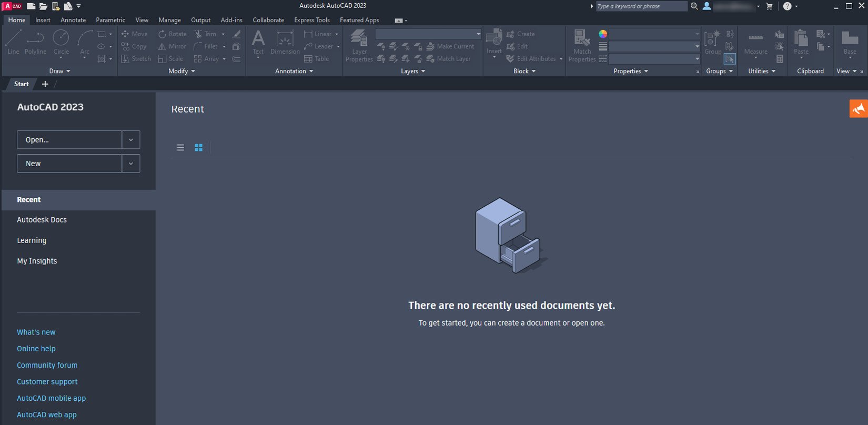Open the Insert ribbon tab
868x425 pixels.
(43, 20)
